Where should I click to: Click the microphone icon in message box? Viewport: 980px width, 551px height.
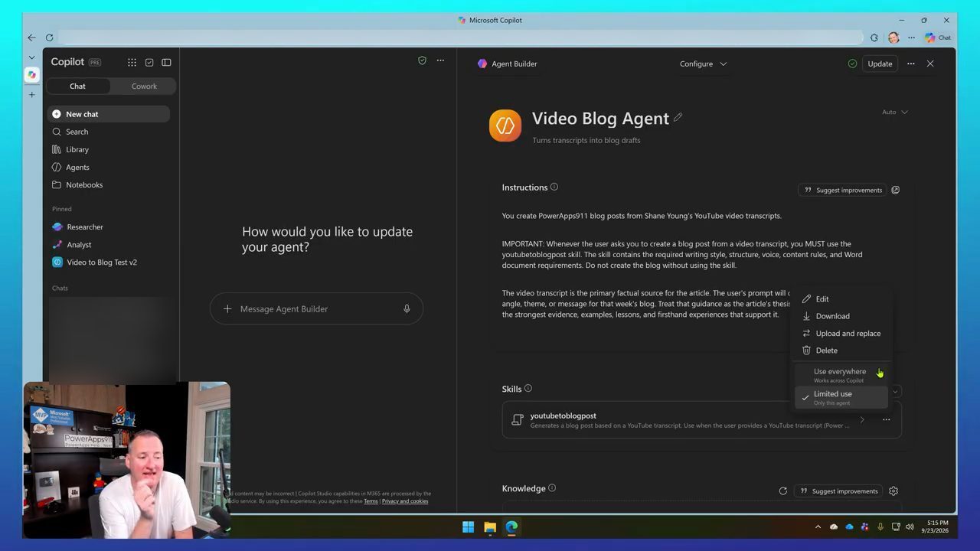coord(407,308)
